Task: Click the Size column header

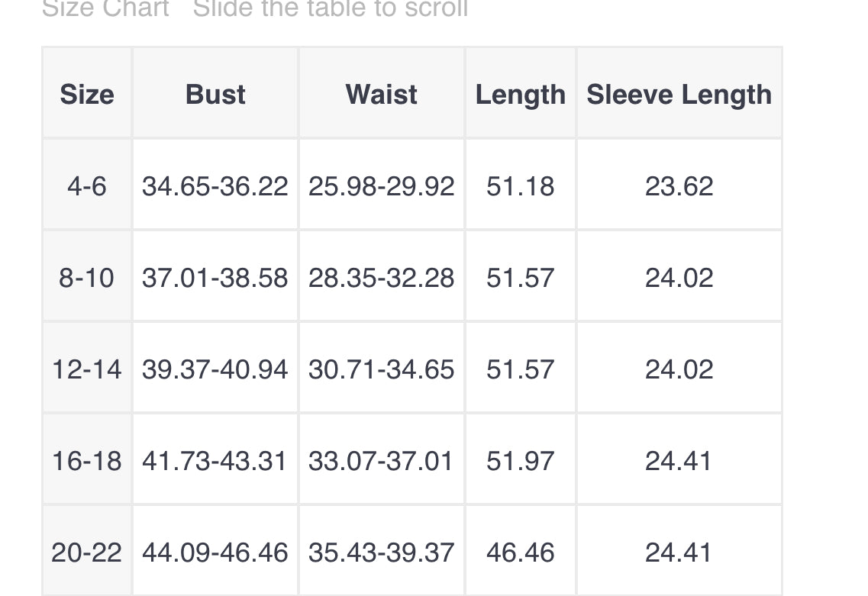Action: tap(87, 95)
